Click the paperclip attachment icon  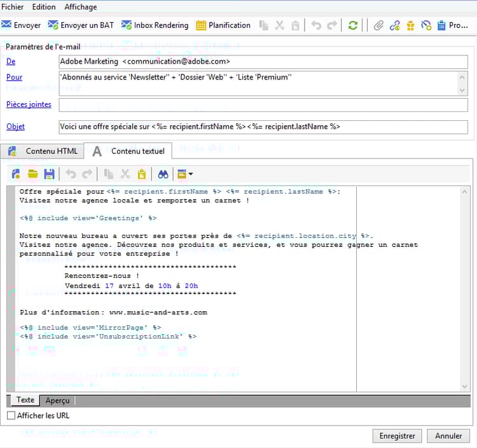[378, 25]
